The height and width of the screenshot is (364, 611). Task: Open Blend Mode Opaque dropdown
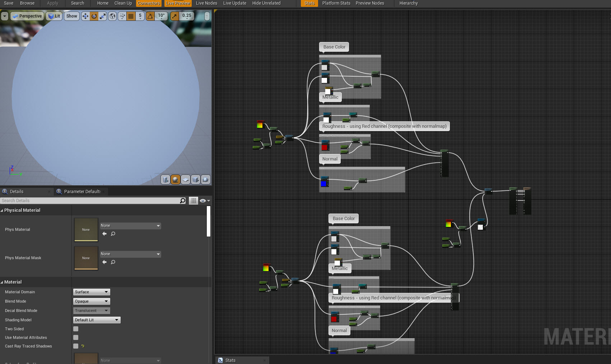pos(92,301)
